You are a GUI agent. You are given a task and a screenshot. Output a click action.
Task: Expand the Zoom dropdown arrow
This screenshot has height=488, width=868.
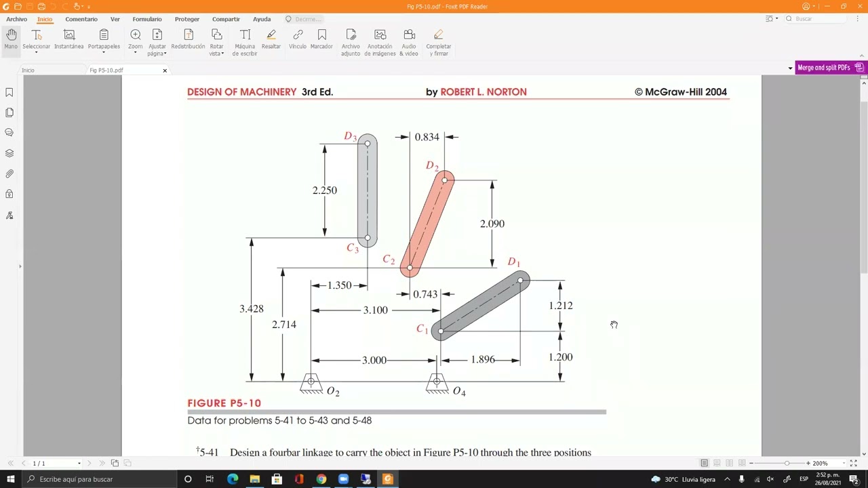pos(135,52)
